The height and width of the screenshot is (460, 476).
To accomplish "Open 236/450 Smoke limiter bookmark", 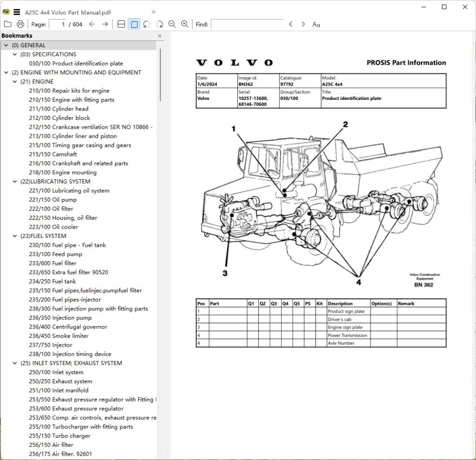I will tap(59, 336).
